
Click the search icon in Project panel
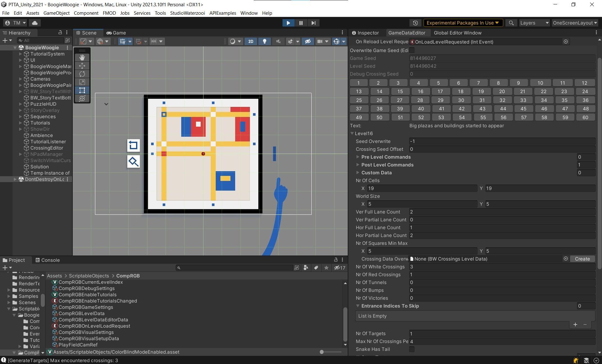coord(178,268)
